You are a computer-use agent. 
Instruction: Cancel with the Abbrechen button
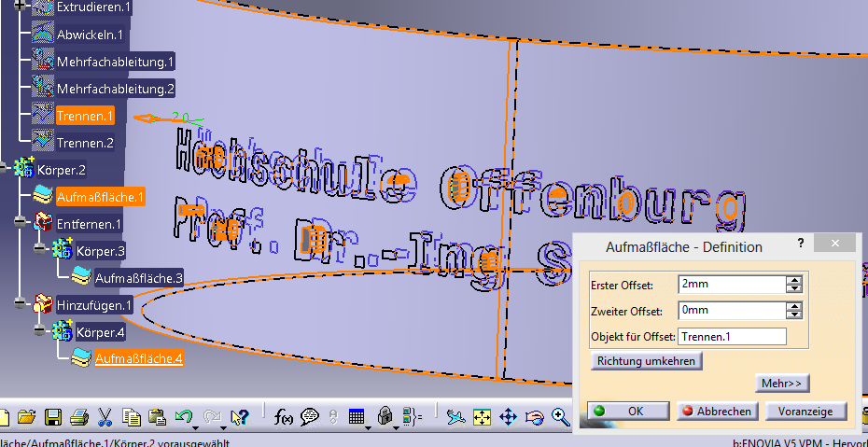717,411
